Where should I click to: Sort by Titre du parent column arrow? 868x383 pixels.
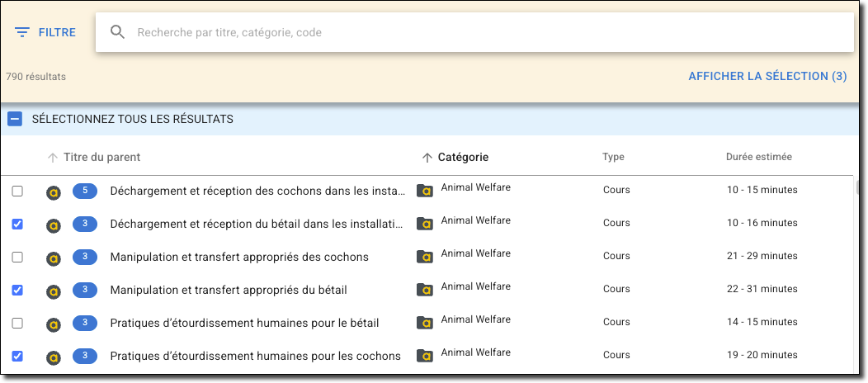point(53,158)
